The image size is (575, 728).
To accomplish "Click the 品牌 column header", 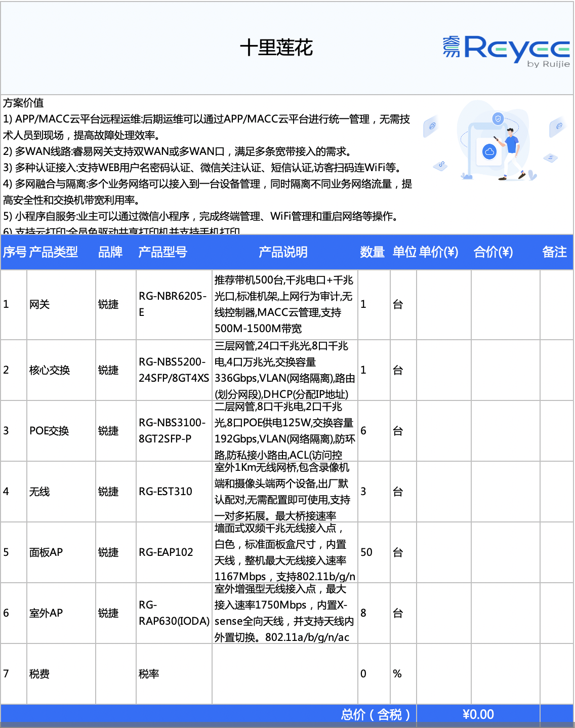I will point(110,252).
